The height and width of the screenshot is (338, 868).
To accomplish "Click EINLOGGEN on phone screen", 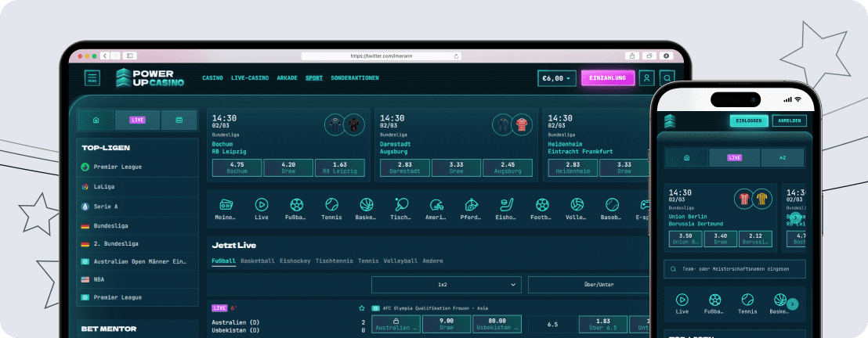I will pyautogui.click(x=749, y=120).
